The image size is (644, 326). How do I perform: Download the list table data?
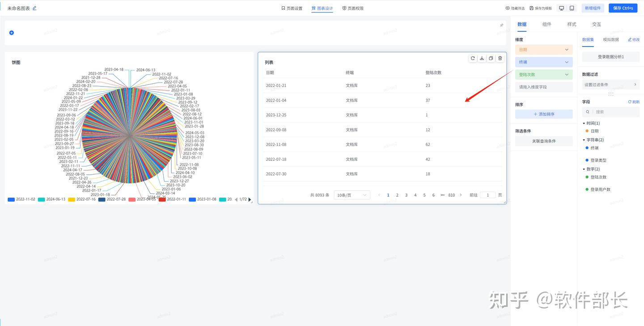click(x=482, y=58)
